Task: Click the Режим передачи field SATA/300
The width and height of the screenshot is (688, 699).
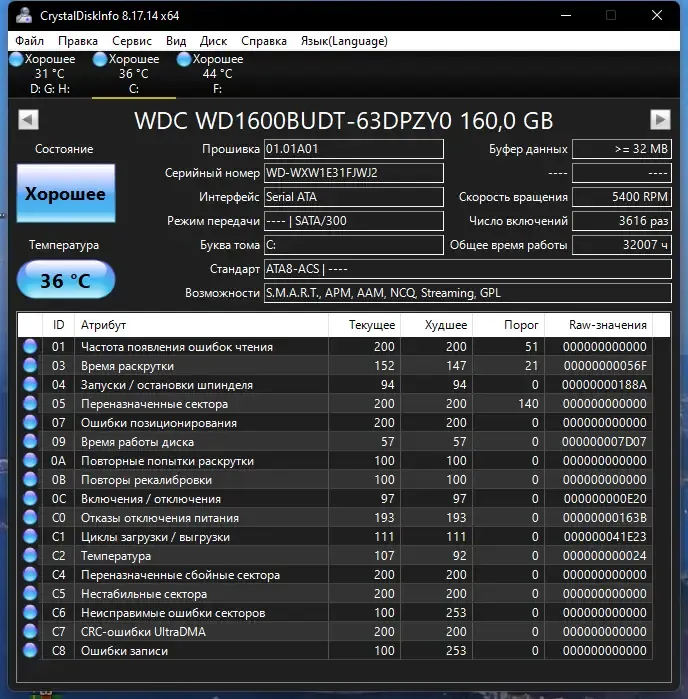Action: (354, 221)
